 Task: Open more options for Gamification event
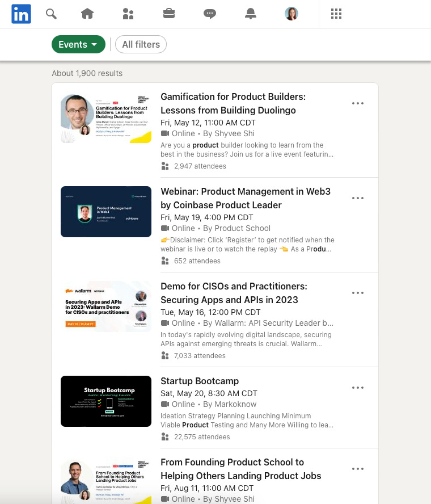[x=358, y=103]
